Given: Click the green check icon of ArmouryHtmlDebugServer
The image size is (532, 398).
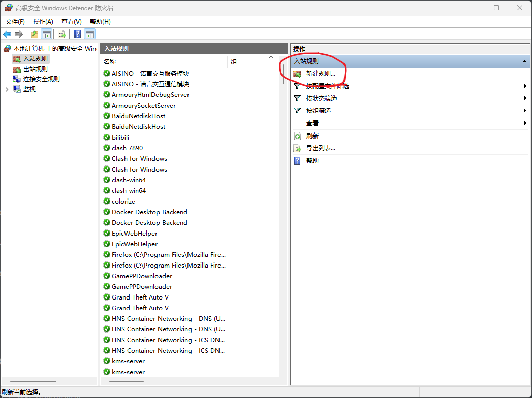Looking at the screenshot, I should pos(107,94).
